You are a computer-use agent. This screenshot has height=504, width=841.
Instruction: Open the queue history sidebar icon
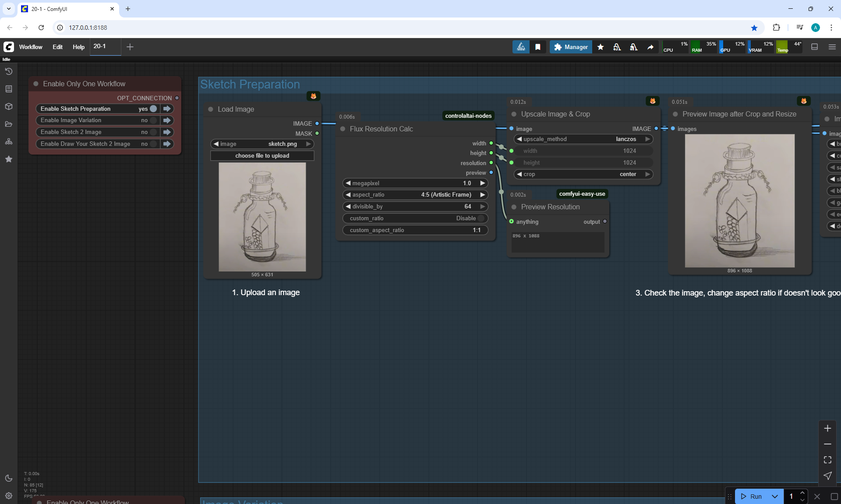coord(9,71)
